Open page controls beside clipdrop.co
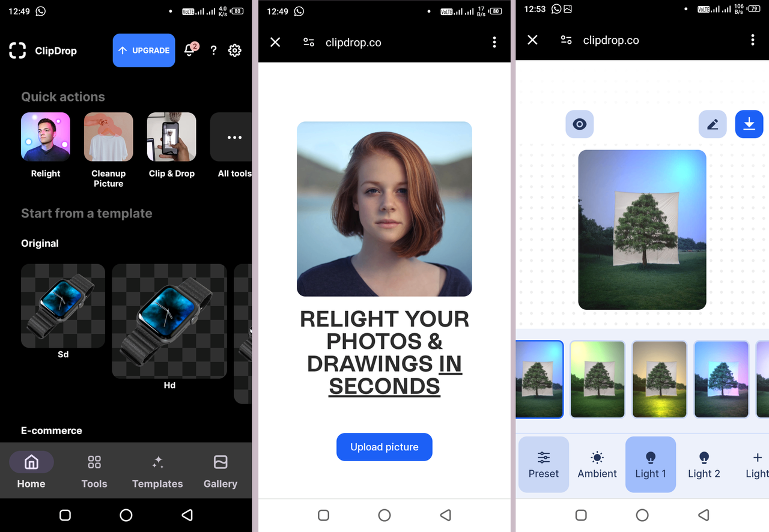 click(308, 42)
